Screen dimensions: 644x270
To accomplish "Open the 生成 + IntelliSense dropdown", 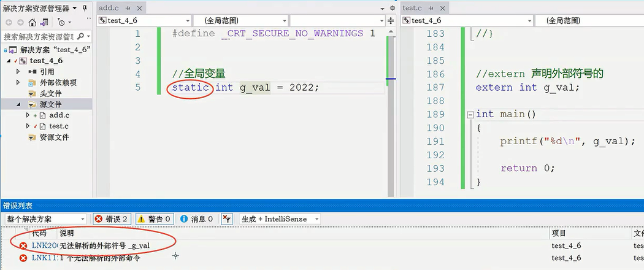I will 280,219.
